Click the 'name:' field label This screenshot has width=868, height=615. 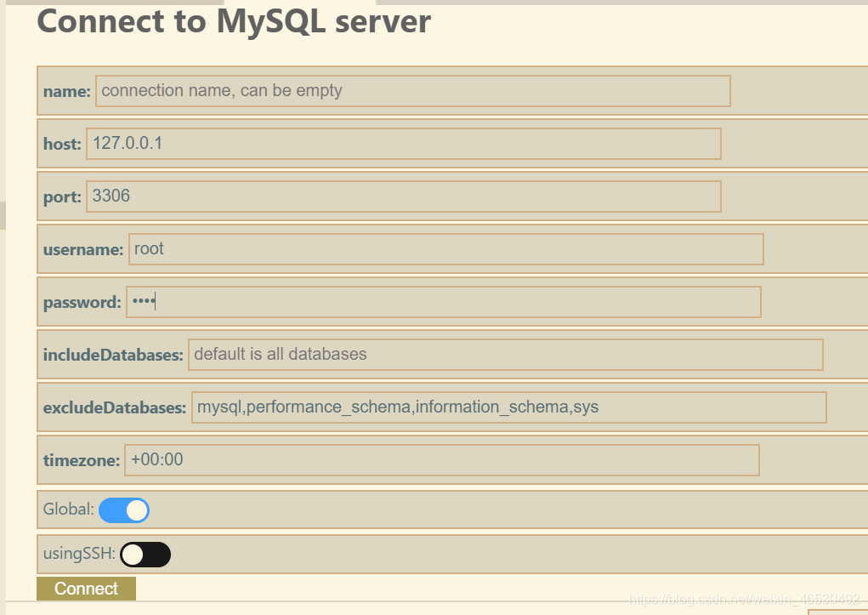(x=67, y=91)
